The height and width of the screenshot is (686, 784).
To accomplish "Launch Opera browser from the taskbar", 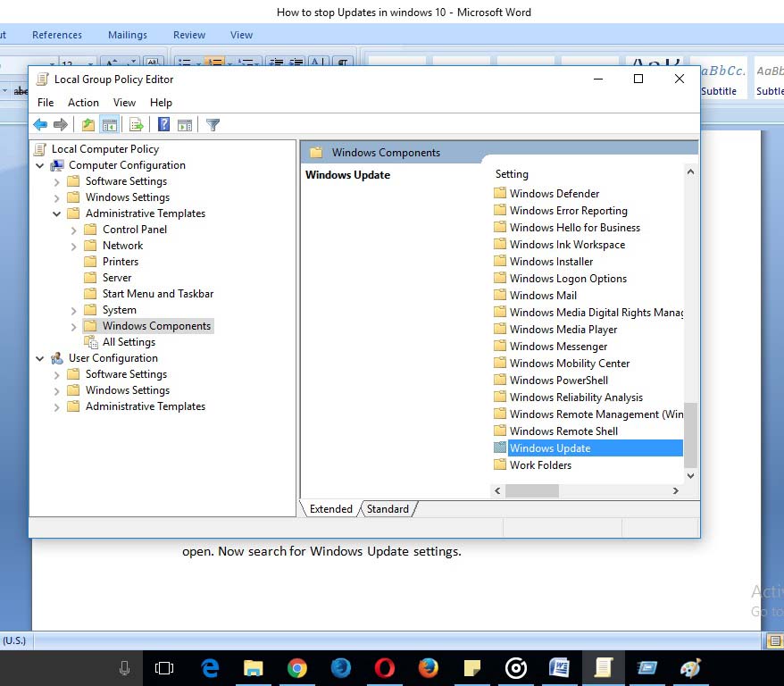I will click(385, 668).
